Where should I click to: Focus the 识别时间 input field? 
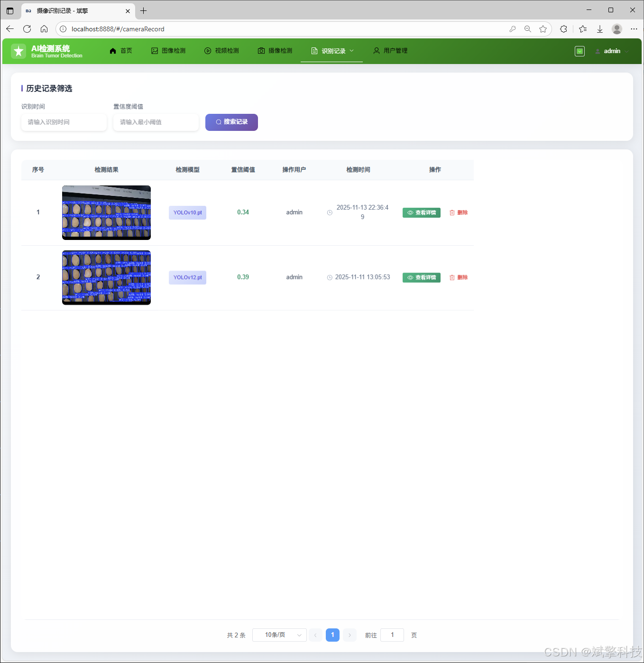64,122
